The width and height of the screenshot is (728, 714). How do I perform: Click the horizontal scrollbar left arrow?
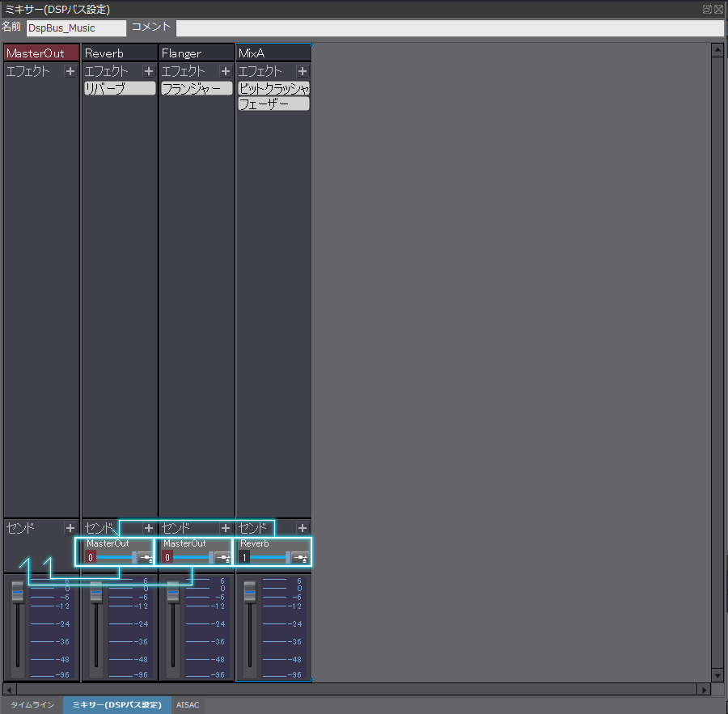tap(9, 690)
